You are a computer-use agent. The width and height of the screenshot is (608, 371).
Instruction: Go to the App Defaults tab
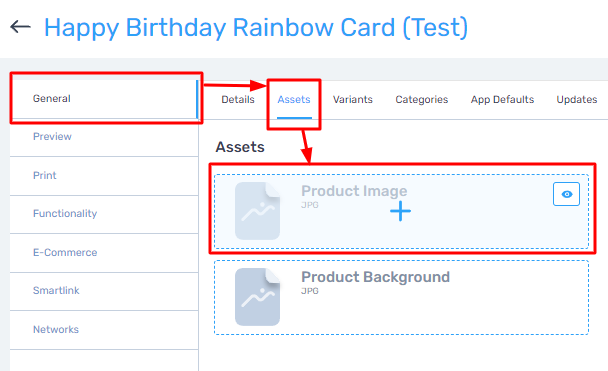(502, 100)
